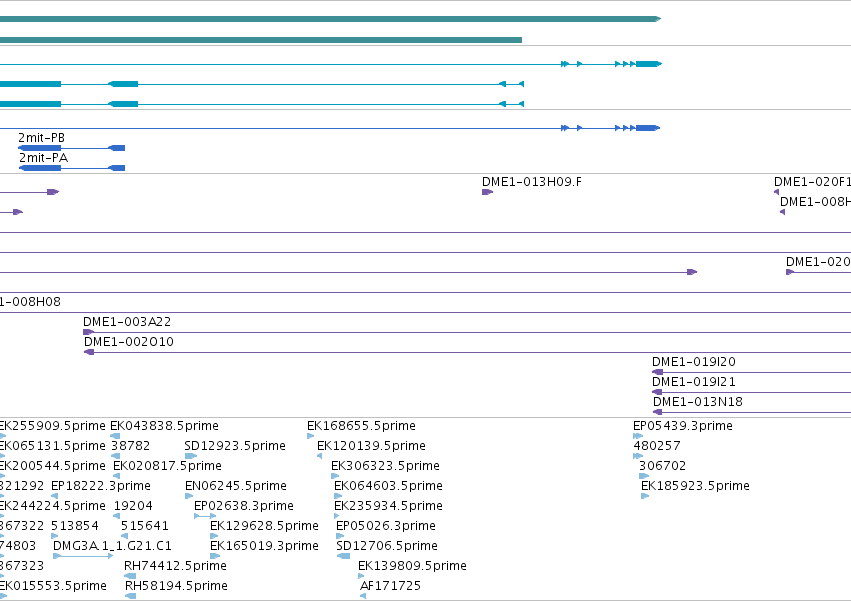Click the SD12706.5prime light-blue glyph

pyautogui.click(x=344, y=556)
